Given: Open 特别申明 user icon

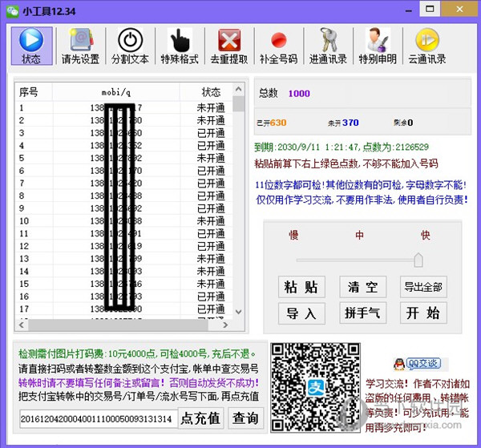Looking at the screenshot, I should click(378, 40).
